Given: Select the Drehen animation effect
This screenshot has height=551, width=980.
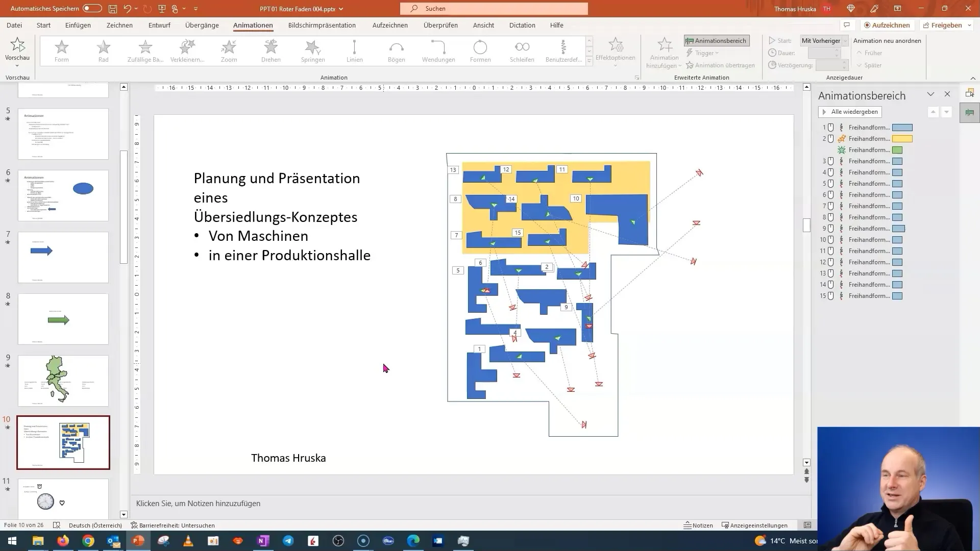Looking at the screenshot, I should tap(271, 51).
